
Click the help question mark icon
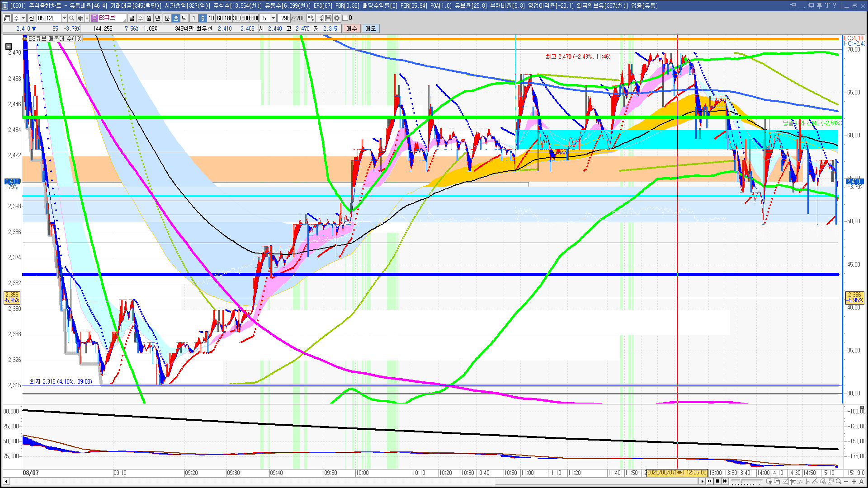pyautogui.click(x=835, y=5)
